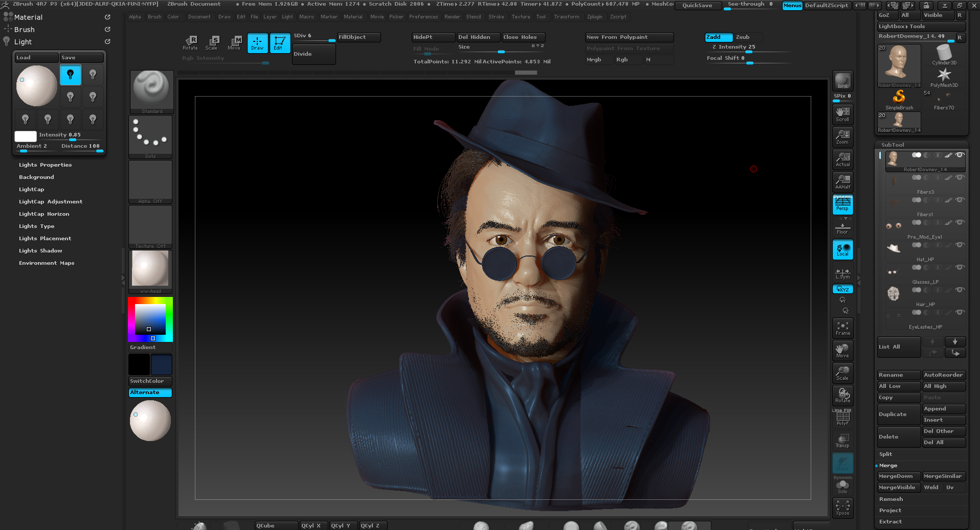Viewport: 980px width, 530px height.
Task: Open the Zplugin menu
Action: pyautogui.click(x=595, y=17)
